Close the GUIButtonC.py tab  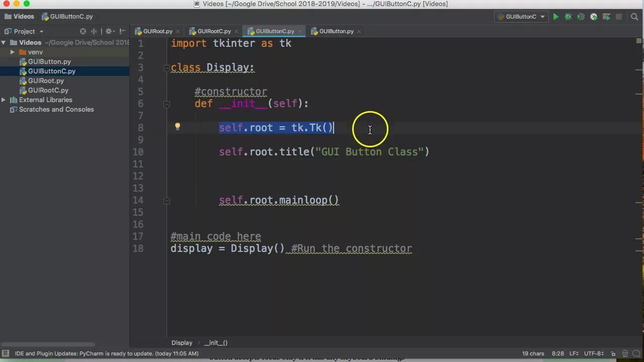tap(300, 31)
